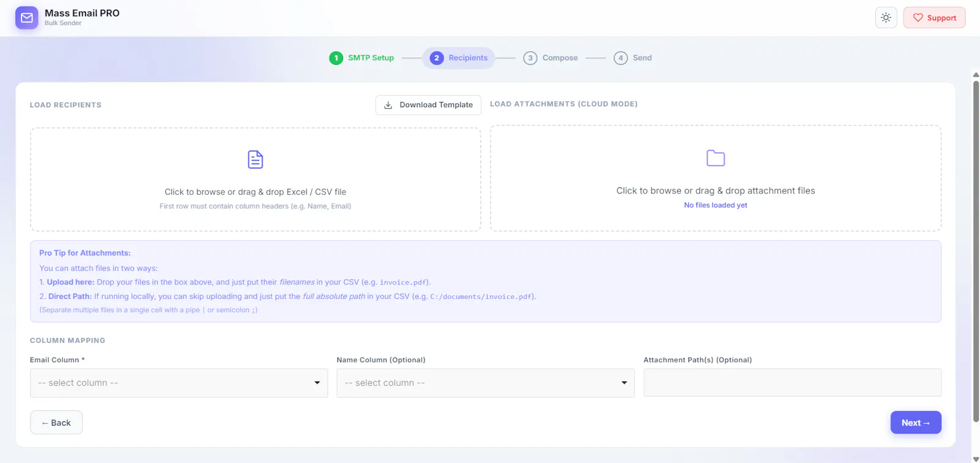This screenshot has width=980, height=463.
Task: Click the 'Email Column *' label
Action: tap(58, 360)
